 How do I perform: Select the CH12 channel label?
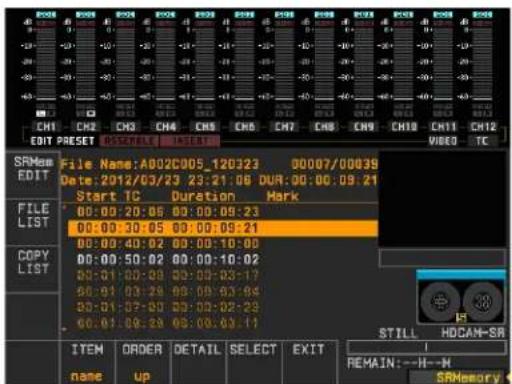tap(483, 127)
